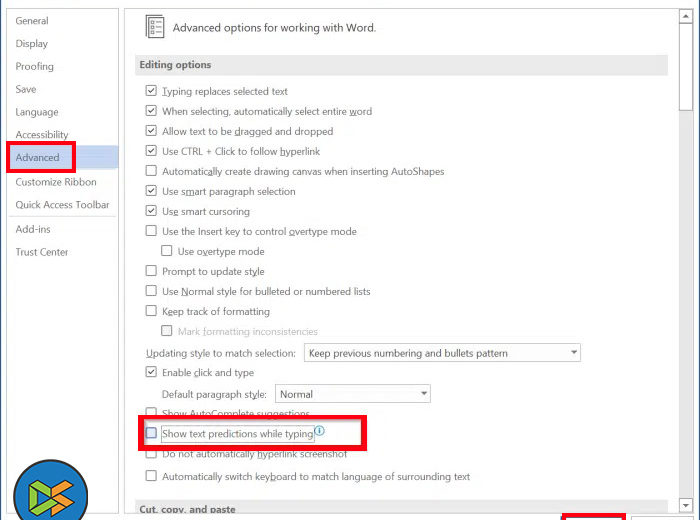Uncheck Enable click and type

click(x=152, y=373)
